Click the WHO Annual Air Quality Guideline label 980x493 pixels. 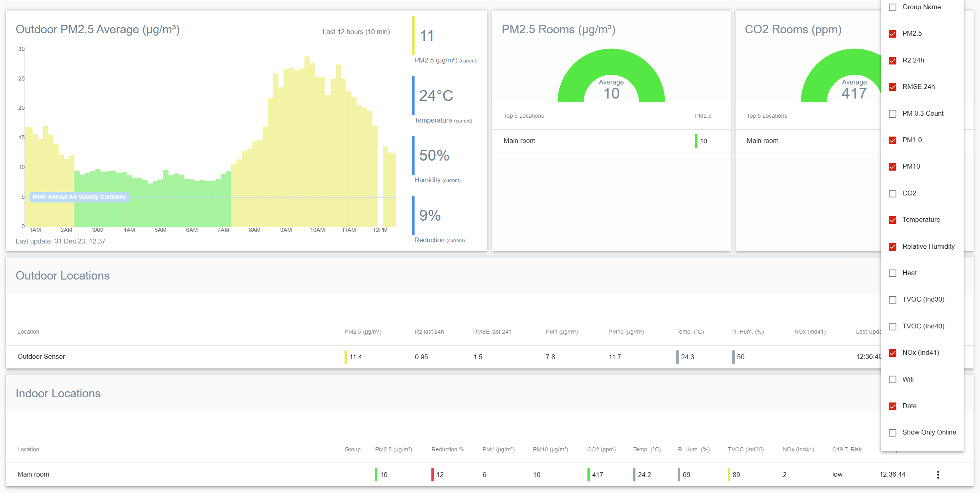click(x=79, y=197)
